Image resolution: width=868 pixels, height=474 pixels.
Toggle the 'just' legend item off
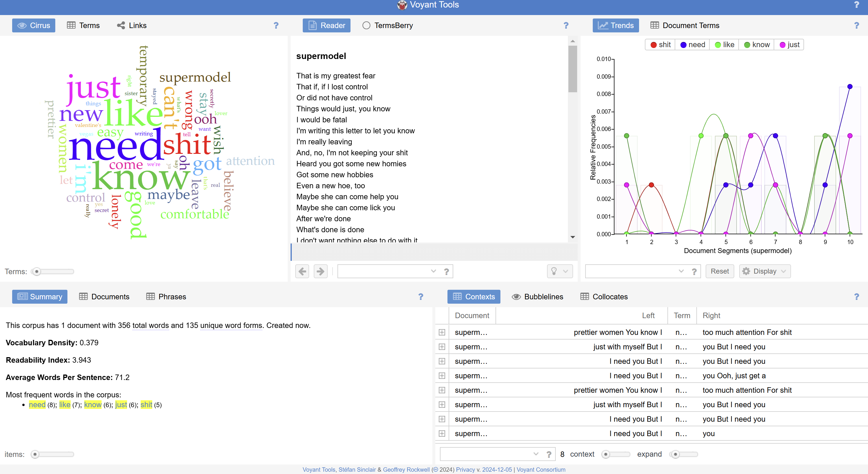click(x=790, y=45)
